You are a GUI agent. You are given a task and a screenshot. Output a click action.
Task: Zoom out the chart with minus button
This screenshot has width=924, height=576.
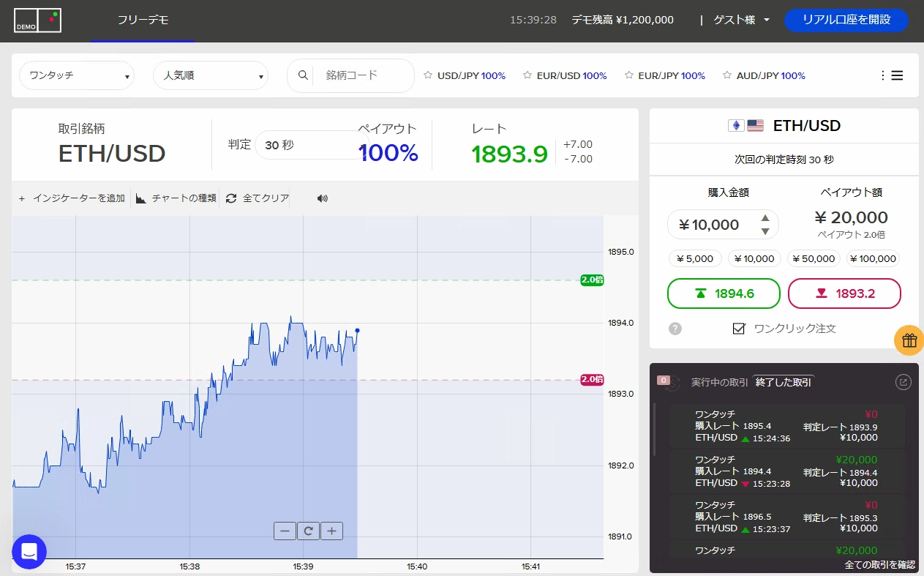pyautogui.click(x=285, y=531)
